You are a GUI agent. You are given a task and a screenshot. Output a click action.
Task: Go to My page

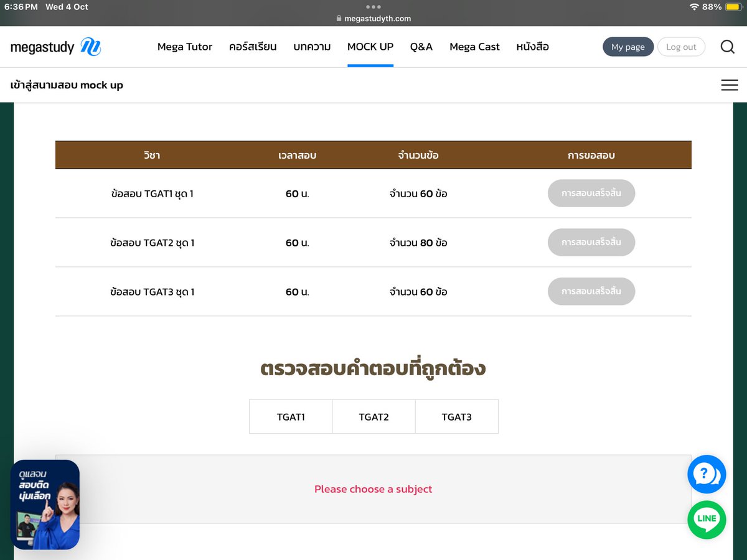coord(628,47)
